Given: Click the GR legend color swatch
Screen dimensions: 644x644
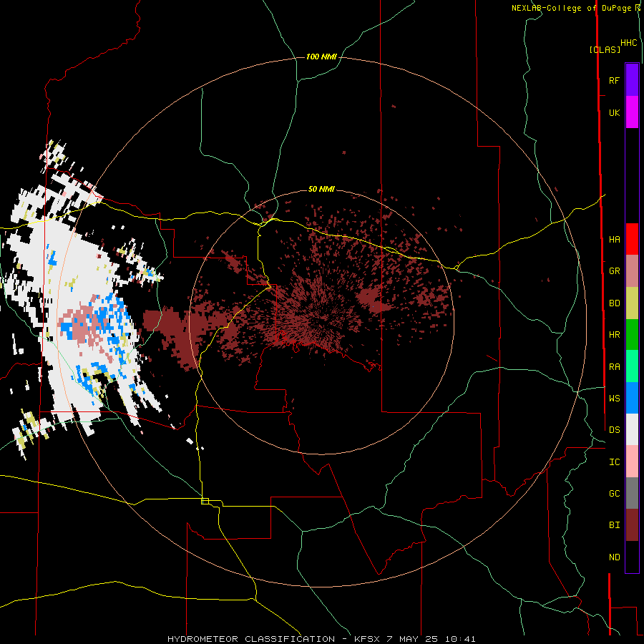Looking at the screenshot, I should [632, 271].
